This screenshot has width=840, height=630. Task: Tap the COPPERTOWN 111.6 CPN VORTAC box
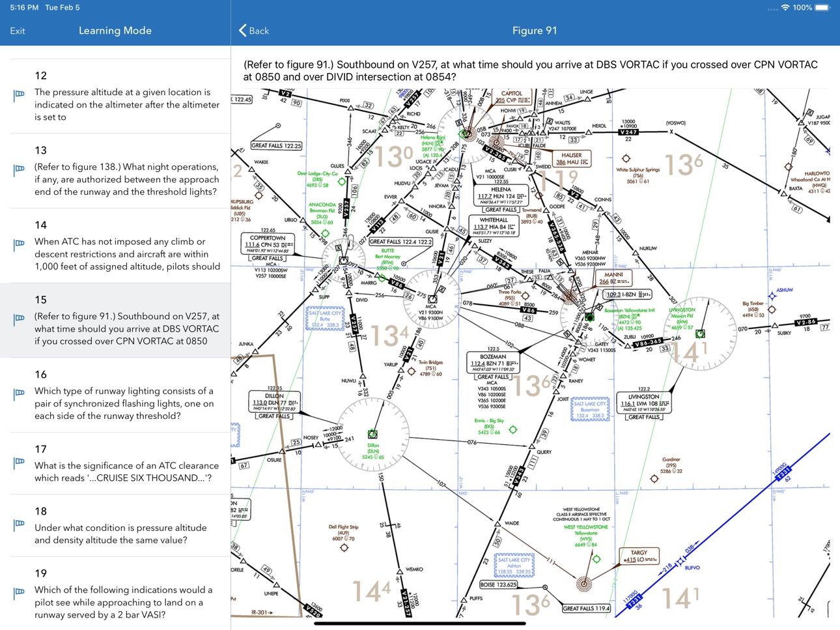tap(268, 244)
